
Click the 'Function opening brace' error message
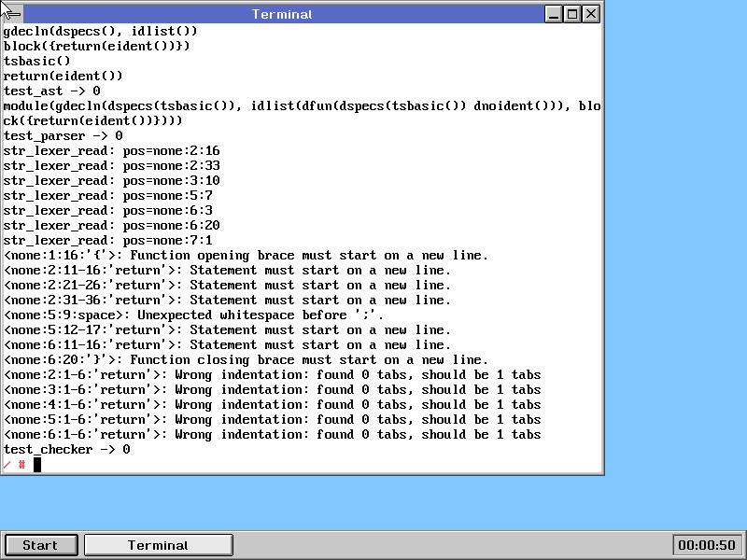point(246,255)
